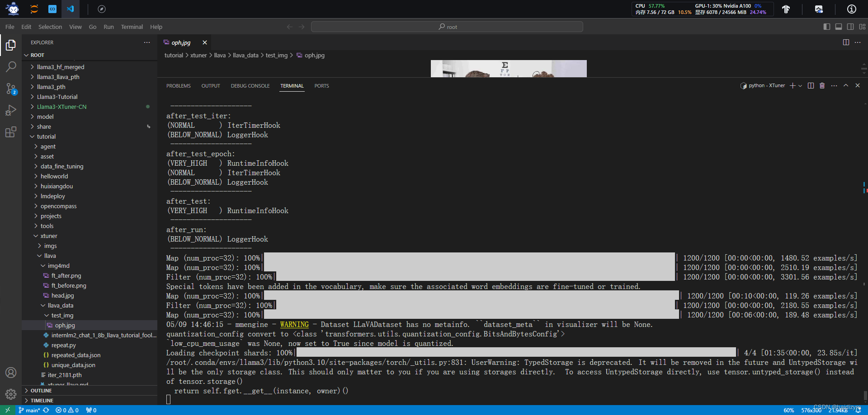Click the remote window indicator in status bar

point(7,410)
